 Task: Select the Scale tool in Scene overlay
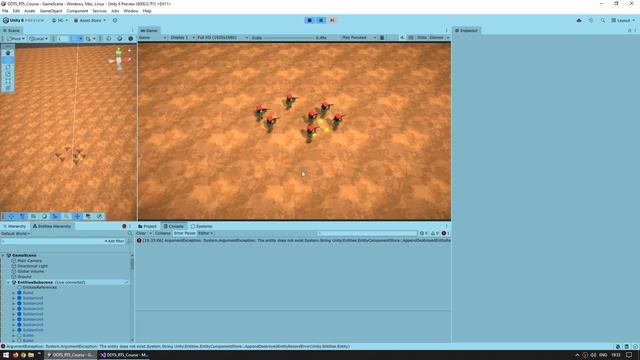pyautogui.click(x=8, y=74)
